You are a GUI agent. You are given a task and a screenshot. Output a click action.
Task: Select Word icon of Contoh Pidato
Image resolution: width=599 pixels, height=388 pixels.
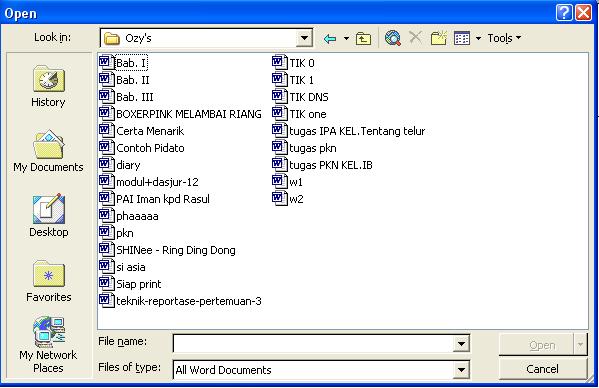coord(107,147)
